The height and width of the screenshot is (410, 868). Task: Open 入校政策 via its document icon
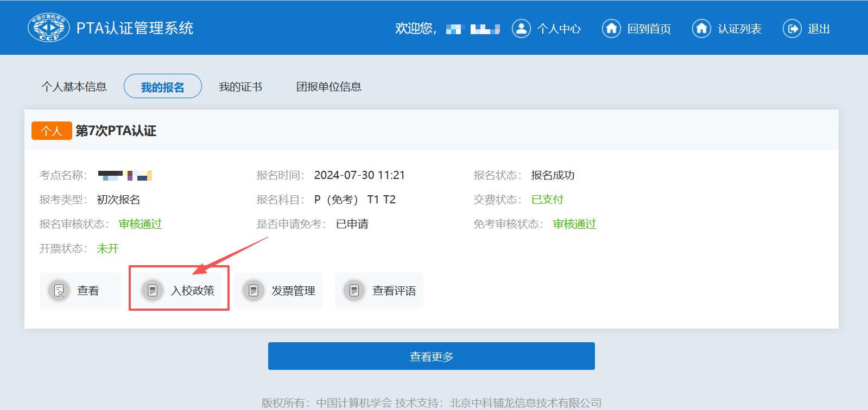[153, 291]
